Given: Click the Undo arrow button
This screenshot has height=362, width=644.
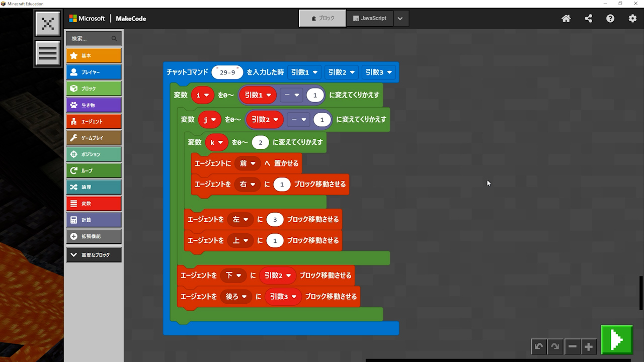Looking at the screenshot, I should (539, 346).
